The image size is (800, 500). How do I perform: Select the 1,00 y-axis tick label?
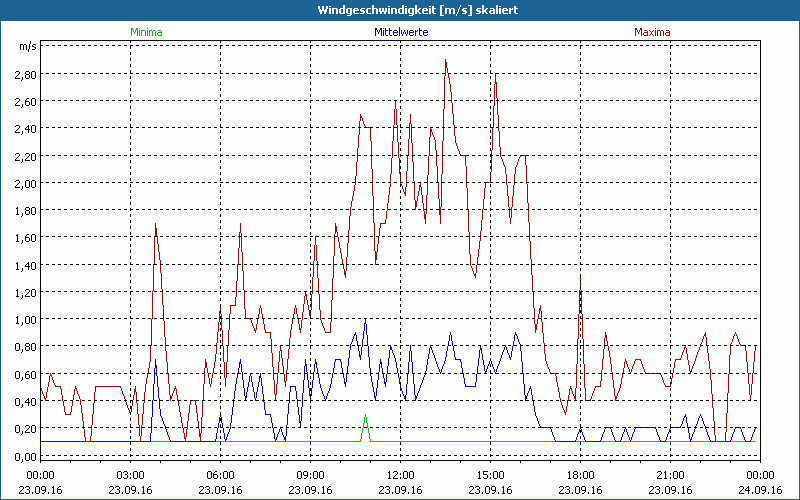pos(26,320)
